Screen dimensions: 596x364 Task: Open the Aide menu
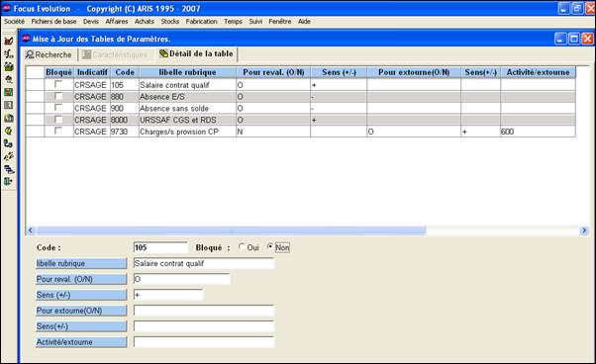pyautogui.click(x=304, y=22)
